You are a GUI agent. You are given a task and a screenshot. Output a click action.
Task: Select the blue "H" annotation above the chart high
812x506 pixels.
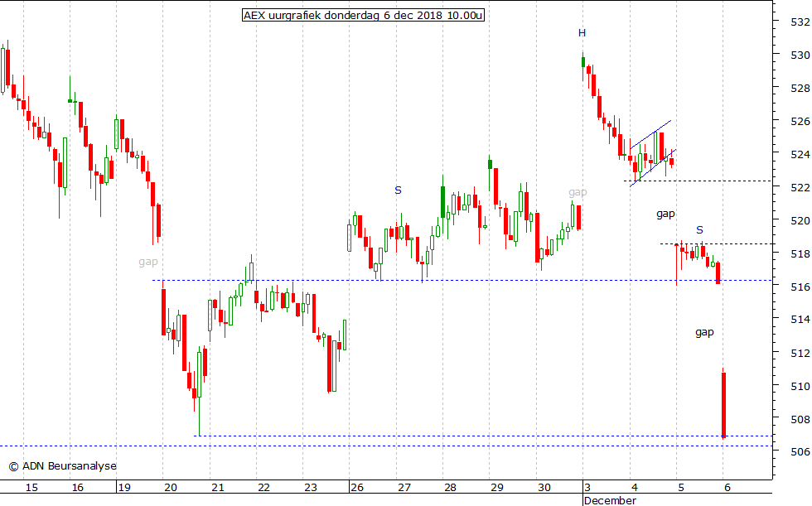pyautogui.click(x=582, y=33)
